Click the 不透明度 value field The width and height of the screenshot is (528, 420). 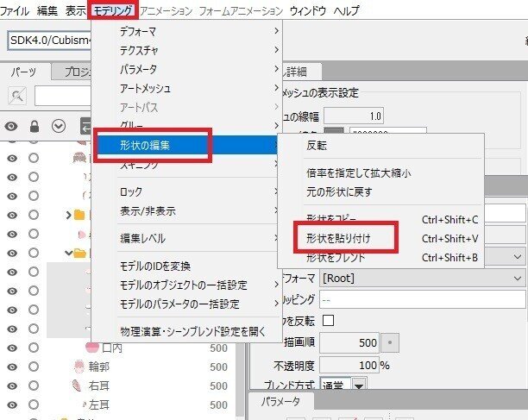coord(349,365)
